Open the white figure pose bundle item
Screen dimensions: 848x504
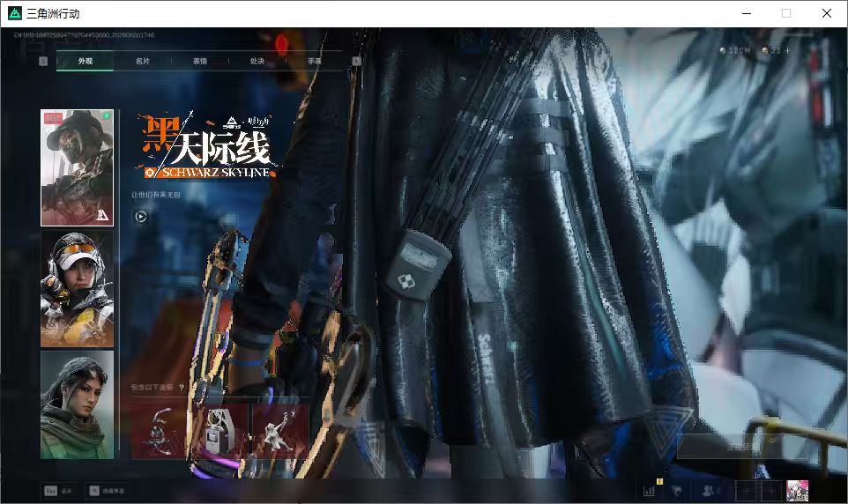point(279,432)
